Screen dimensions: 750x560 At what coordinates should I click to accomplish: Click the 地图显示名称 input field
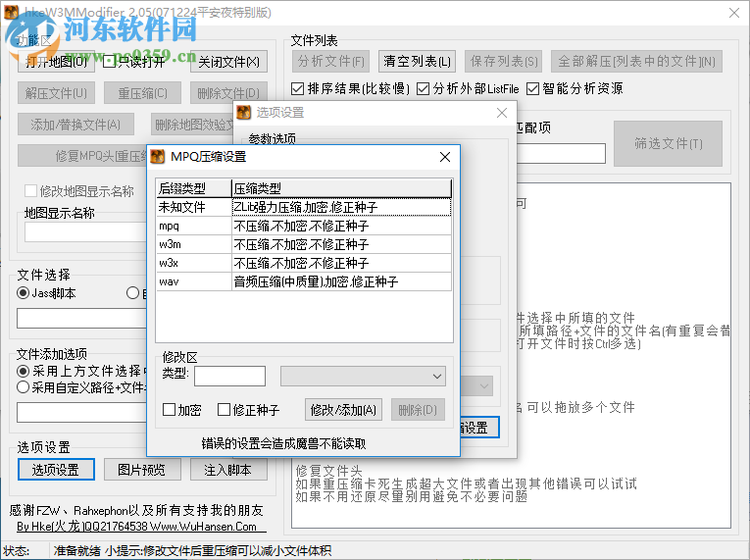[x=86, y=232]
